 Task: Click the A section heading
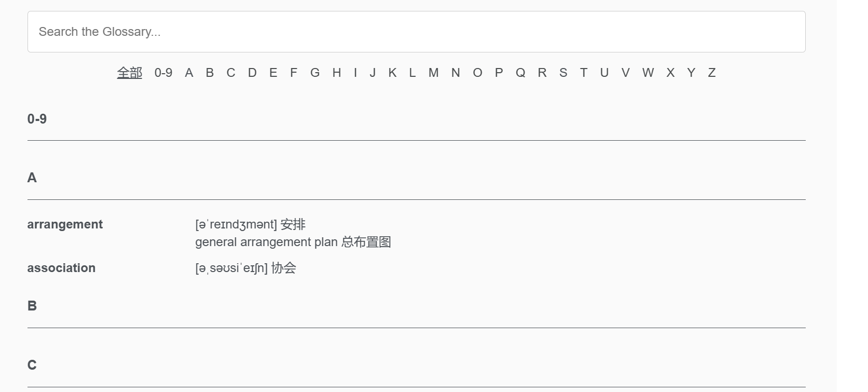coord(32,178)
